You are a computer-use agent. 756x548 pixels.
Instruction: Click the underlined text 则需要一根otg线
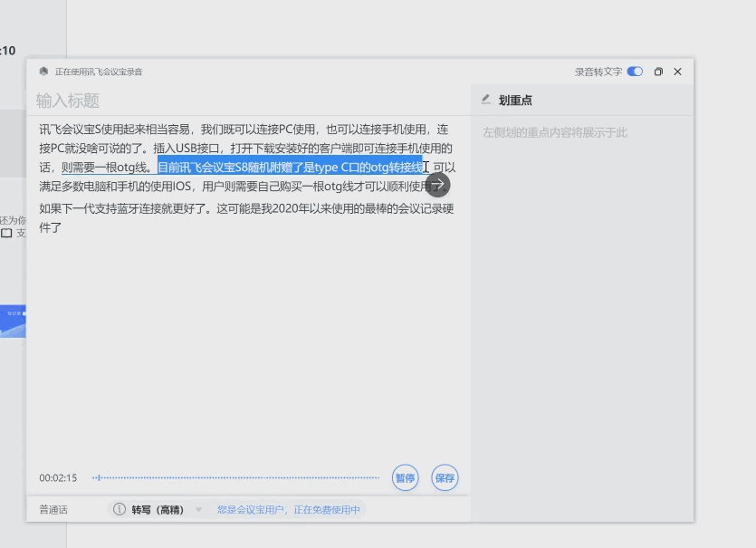click(x=106, y=168)
